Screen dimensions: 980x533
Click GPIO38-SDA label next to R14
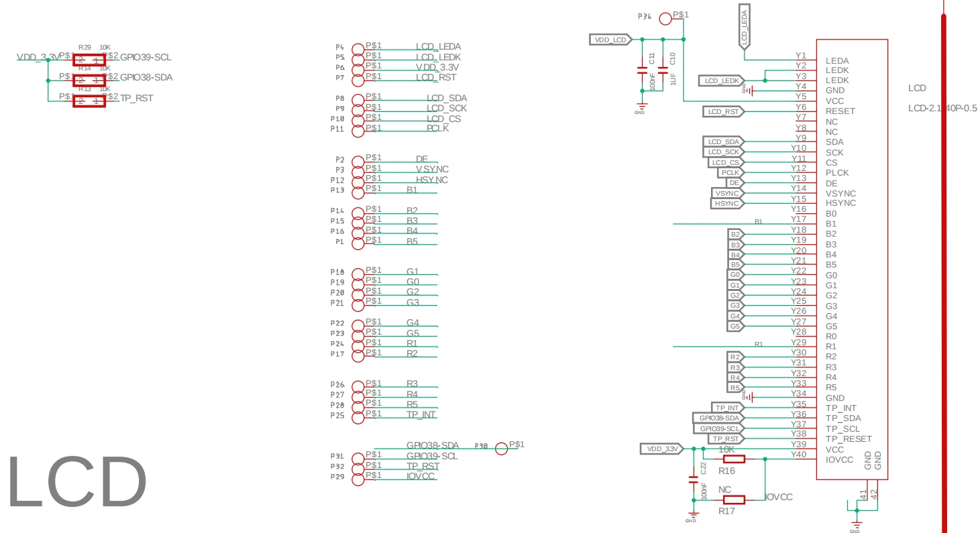pos(146,77)
